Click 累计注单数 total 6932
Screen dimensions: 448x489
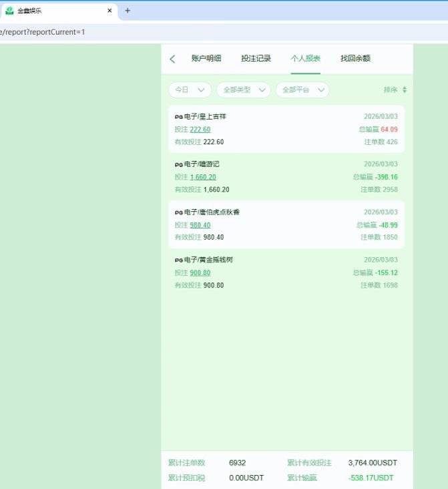(x=237, y=463)
